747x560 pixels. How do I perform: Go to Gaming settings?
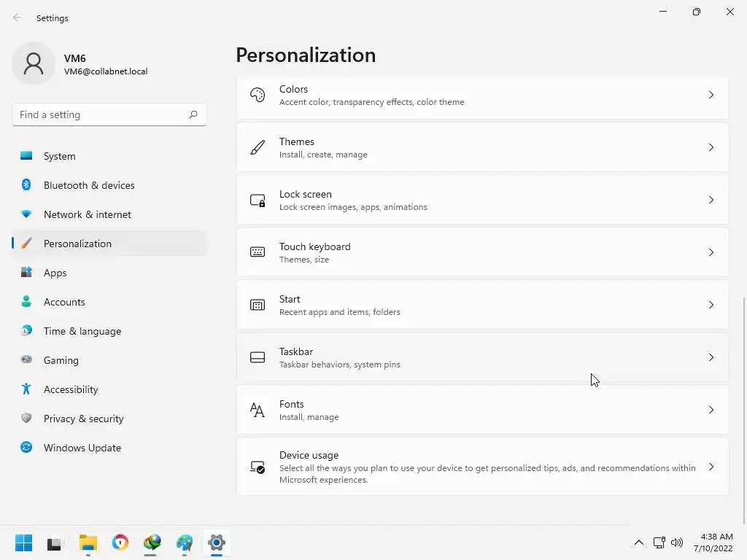(x=109, y=360)
